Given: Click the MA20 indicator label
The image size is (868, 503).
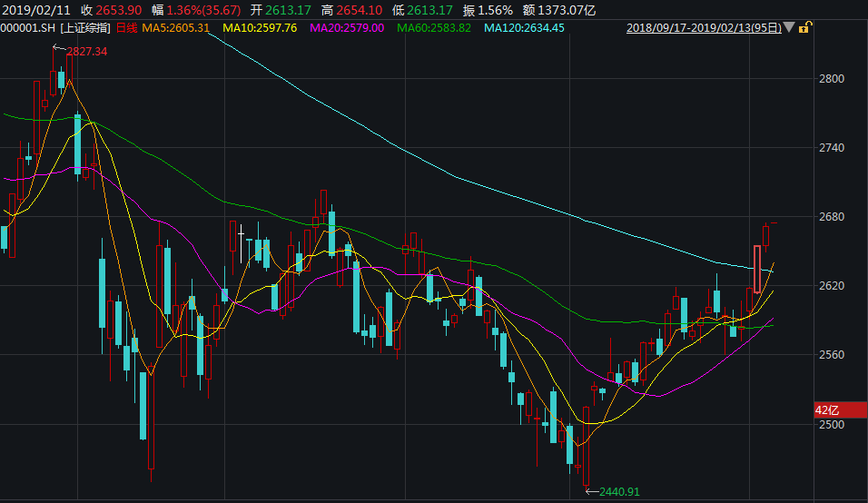Looking at the screenshot, I should [347, 28].
